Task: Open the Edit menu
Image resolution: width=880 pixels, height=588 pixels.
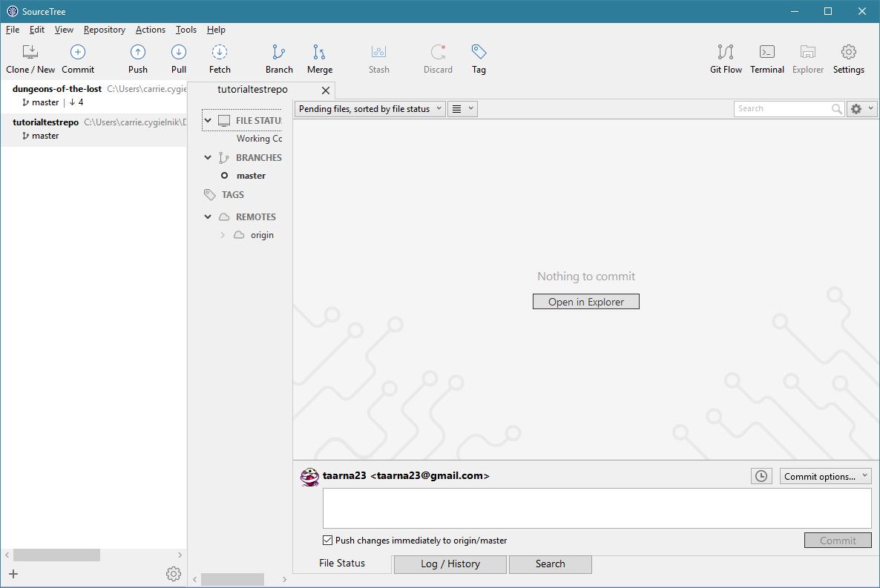Action: [x=37, y=30]
